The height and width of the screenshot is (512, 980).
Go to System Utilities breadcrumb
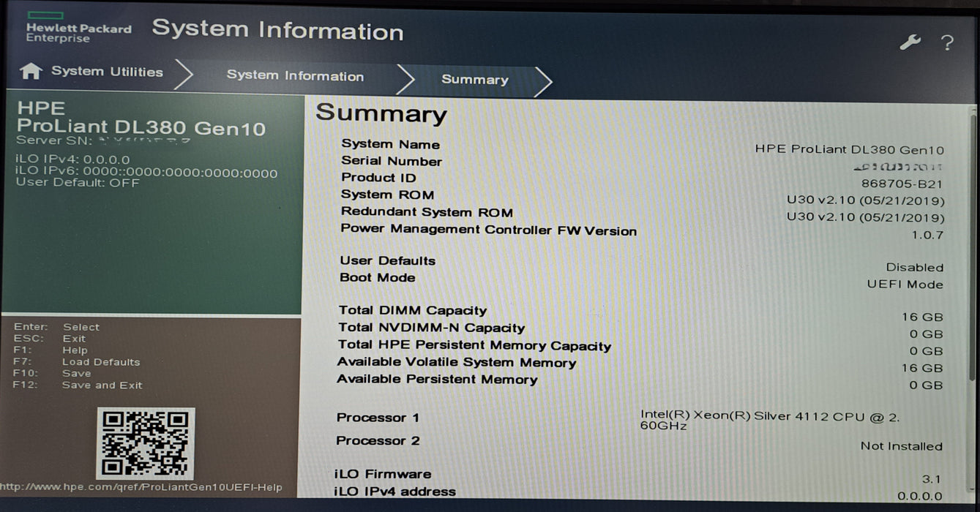107,72
